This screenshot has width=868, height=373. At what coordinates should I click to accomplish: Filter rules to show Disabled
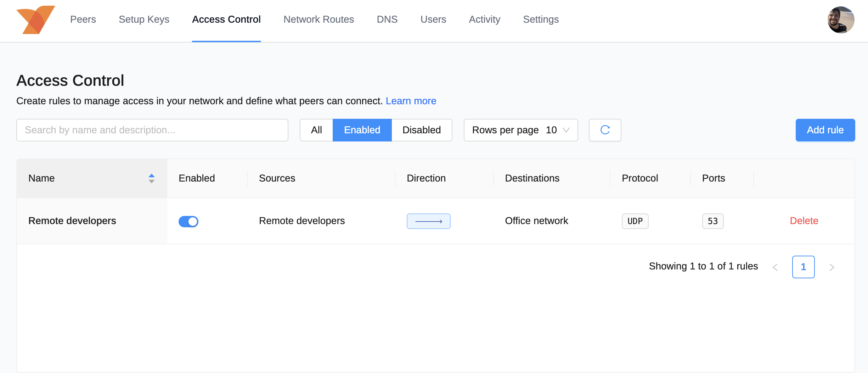(x=421, y=130)
